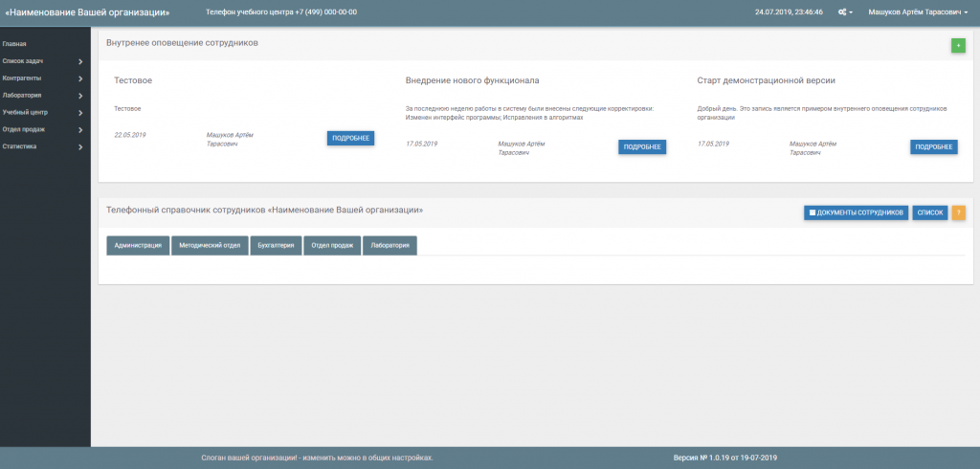Click footer slogan Слоган вашей организации
This screenshot has height=469, width=980.
coord(317,458)
